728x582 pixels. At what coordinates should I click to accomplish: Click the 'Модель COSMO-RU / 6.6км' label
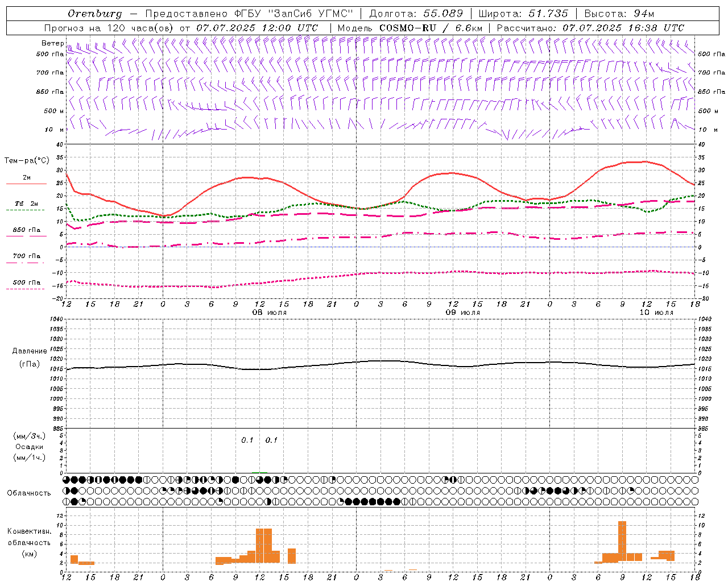coord(410,28)
